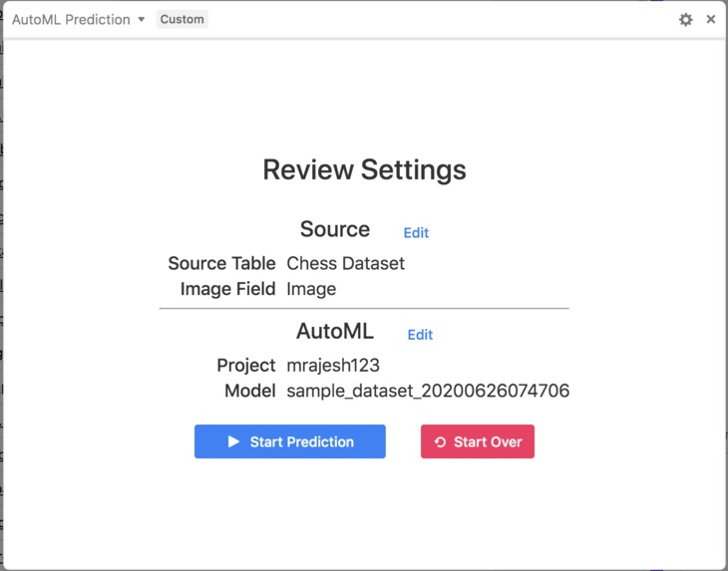This screenshot has width=728, height=571.
Task: Click the Review Settings heading
Action: point(364,169)
